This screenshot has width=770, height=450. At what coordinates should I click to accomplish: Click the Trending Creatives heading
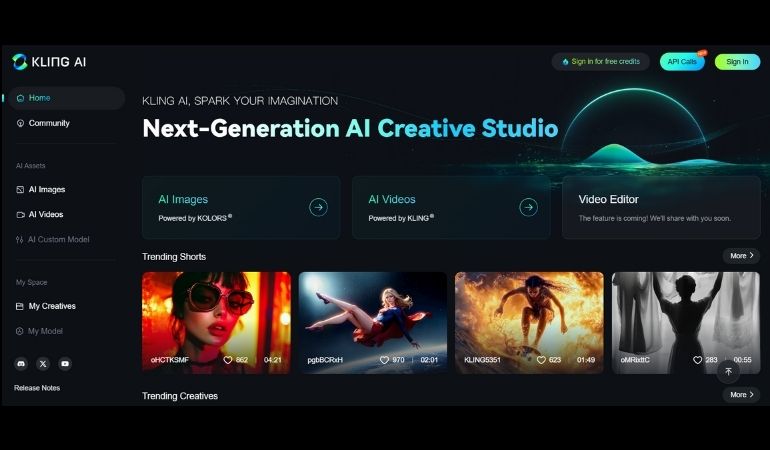180,396
